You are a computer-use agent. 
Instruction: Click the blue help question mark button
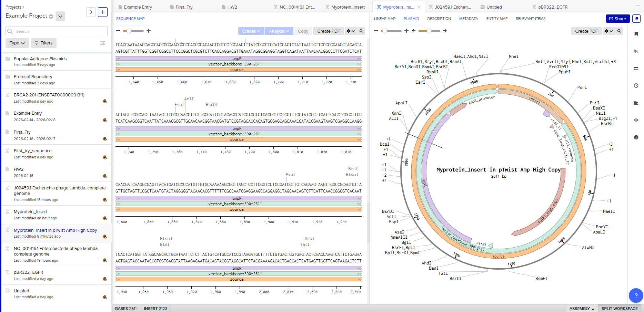tap(636, 295)
